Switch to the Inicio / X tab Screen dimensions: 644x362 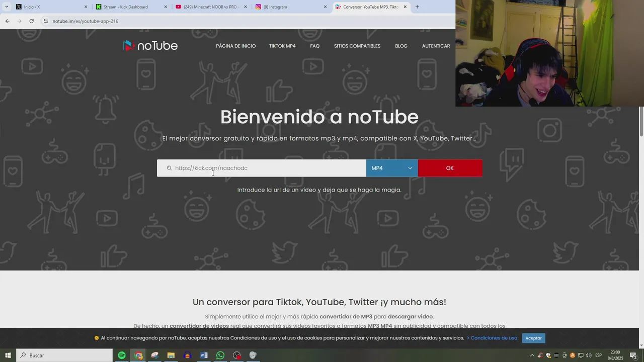coord(51,7)
